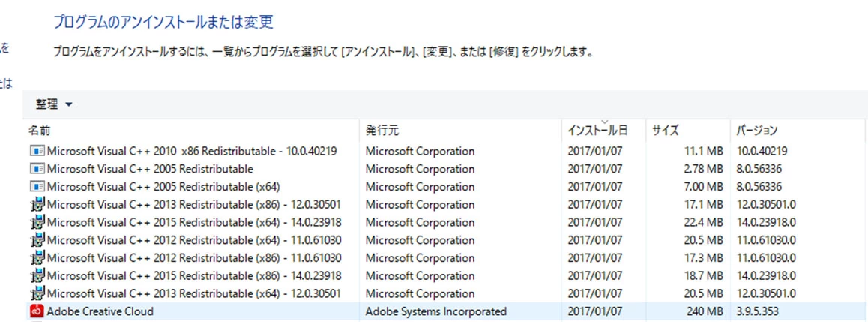This screenshot has width=868, height=322.
Task: Click the icon of Visual C++ 2012 (x64) 11.0.61030
Action: pos(37,240)
